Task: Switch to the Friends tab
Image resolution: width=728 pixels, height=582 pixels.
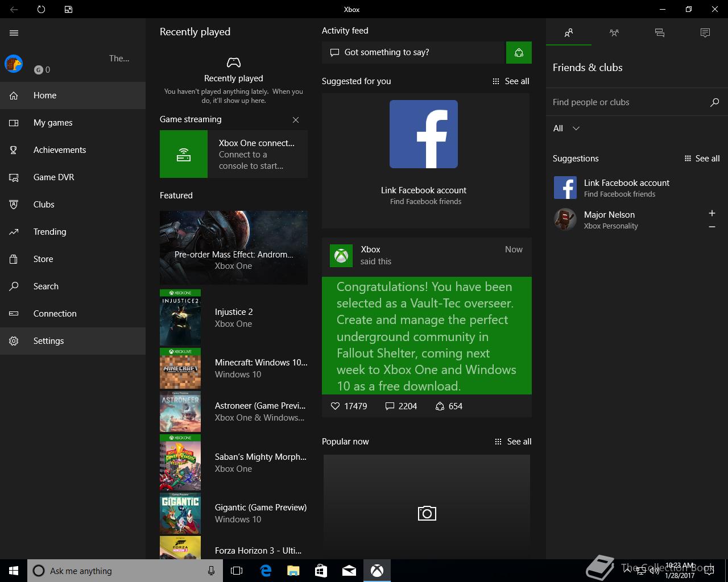Action: pyautogui.click(x=569, y=33)
